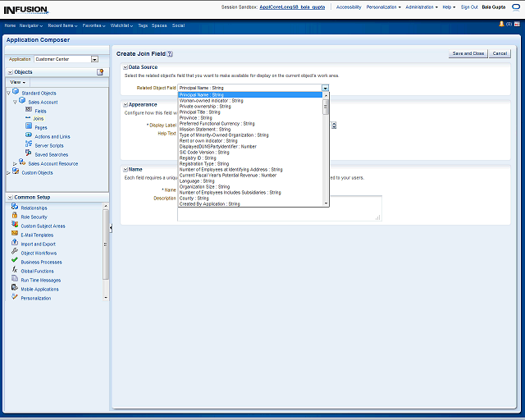Expand the Custom Objects tree node
This screenshot has width=525, height=420.
pos(8,172)
